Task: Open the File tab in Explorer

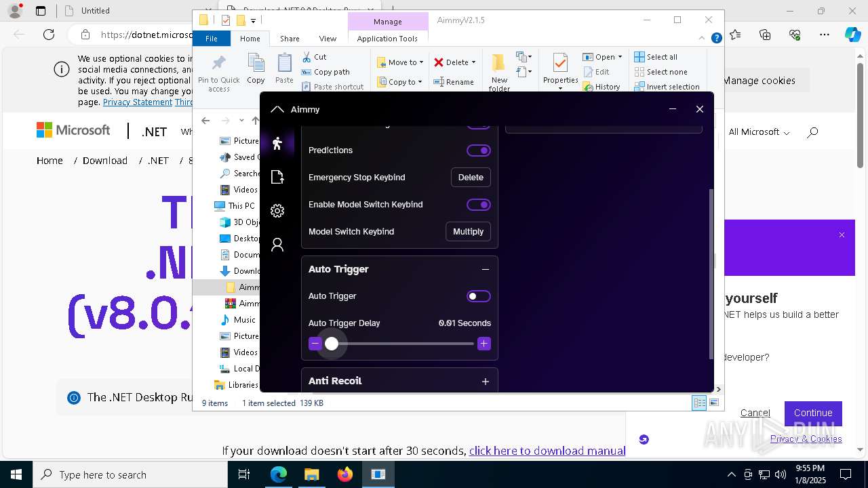Action: (212, 39)
